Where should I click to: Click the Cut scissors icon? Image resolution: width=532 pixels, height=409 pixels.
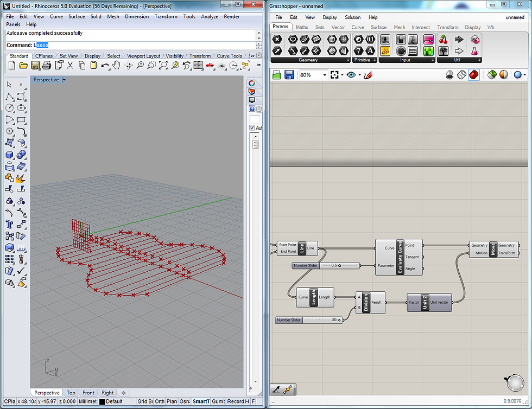click(x=70, y=66)
